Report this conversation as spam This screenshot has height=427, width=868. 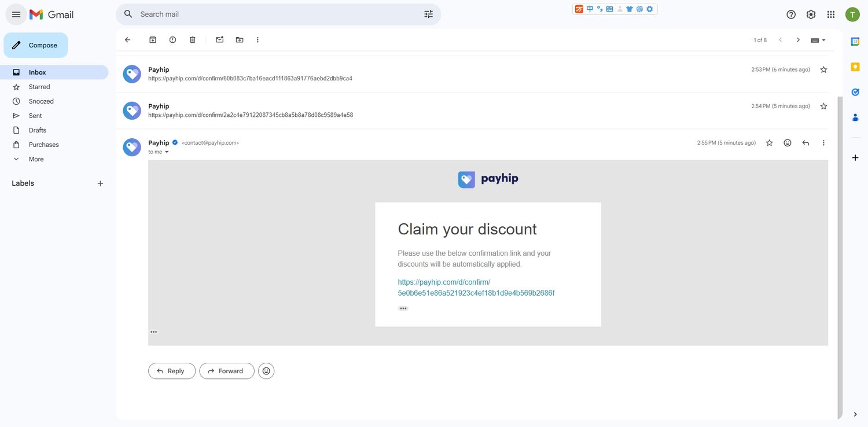(172, 40)
